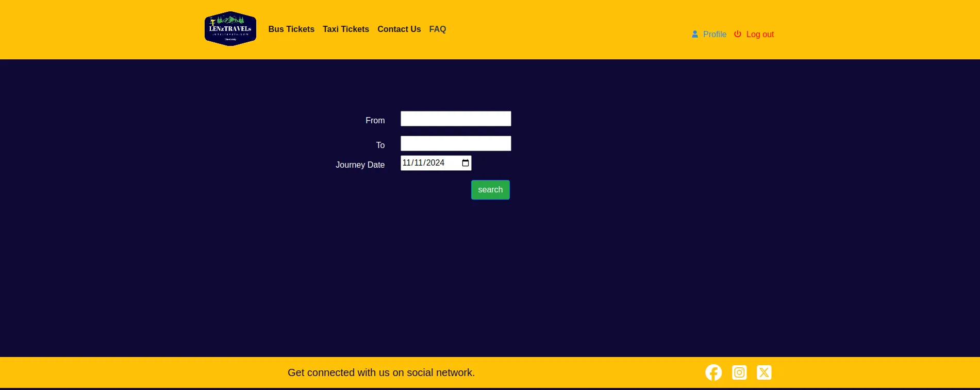Click the LenzTravels logo
The height and width of the screenshot is (390, 980).
(x=230, y=29)
